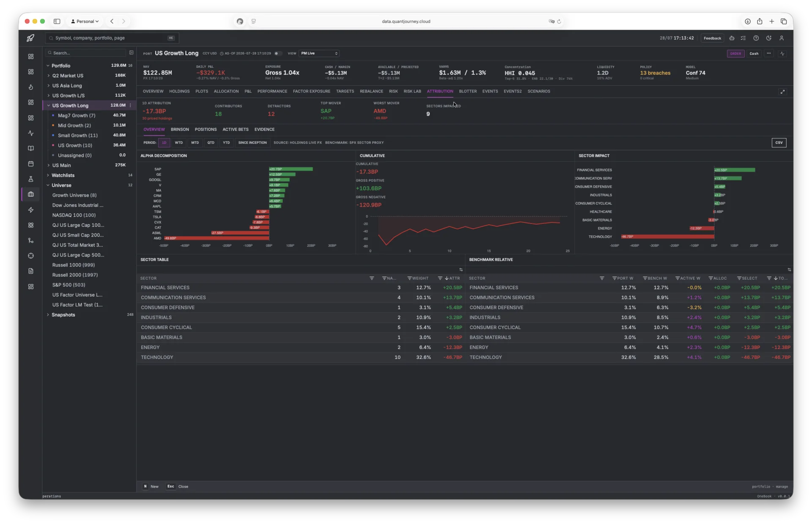This screenshot has width=812, height=524.
Task: Expand the US Asia Long portfolio
Action: point(49,85)
